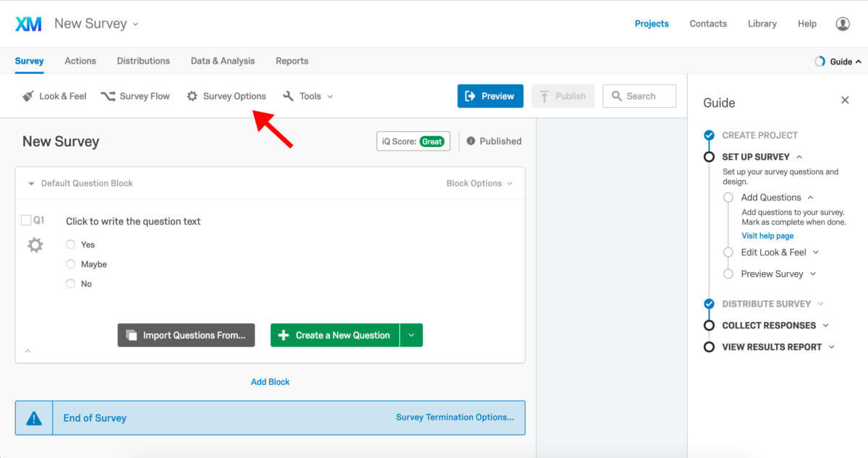Click the Create Project completed checkmark
Screen dimensions: 868x458
pyautogui.click(x=709, y=135)
